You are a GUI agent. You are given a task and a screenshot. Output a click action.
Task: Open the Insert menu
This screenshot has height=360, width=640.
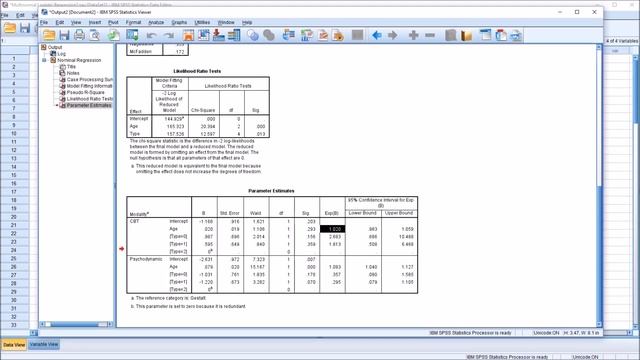pos(95,22)
